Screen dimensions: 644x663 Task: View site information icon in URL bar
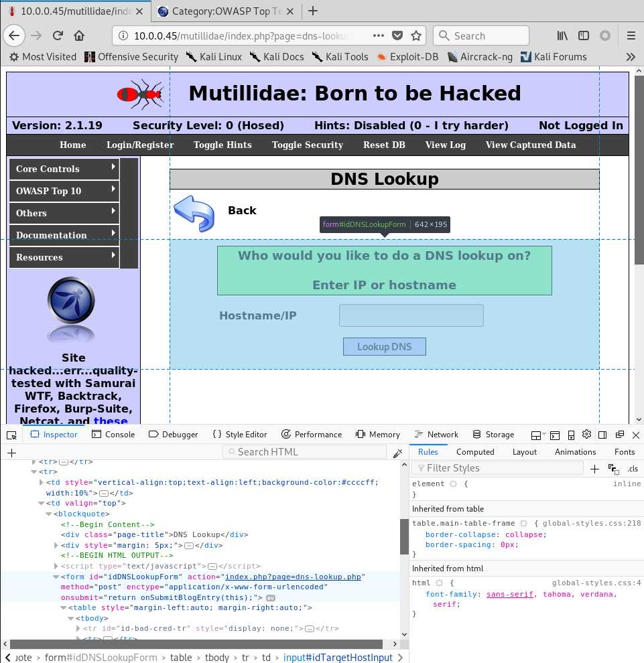123,35
